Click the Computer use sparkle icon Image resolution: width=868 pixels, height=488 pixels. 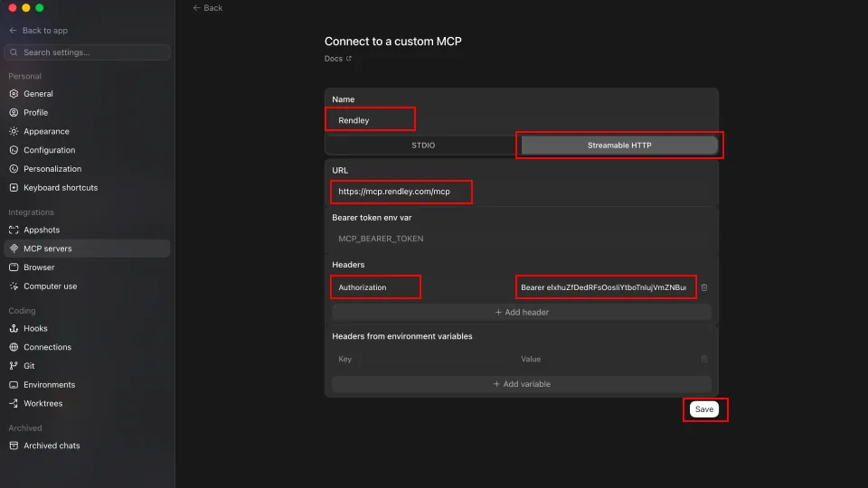pos(14,286)
